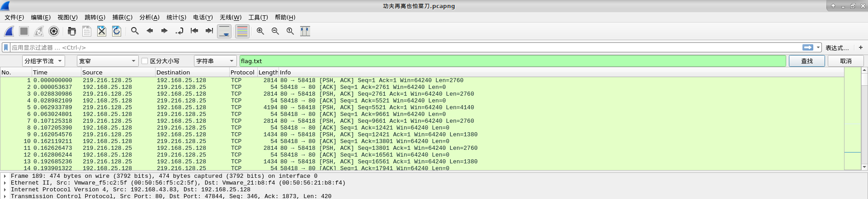
Task: Click the packet list minimap strip
Action: click(x=853, y=119)
